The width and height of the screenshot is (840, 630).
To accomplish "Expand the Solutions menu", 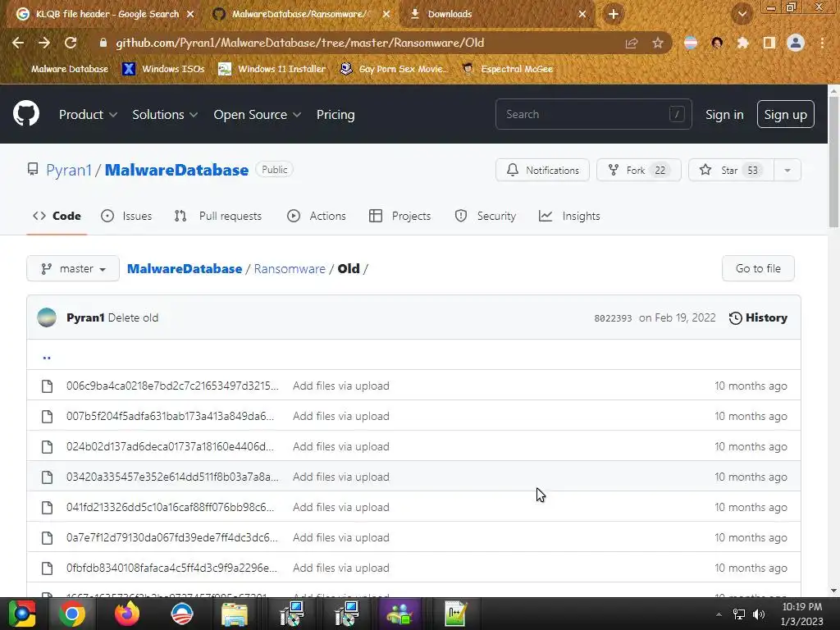I will [x=165, y=115].
